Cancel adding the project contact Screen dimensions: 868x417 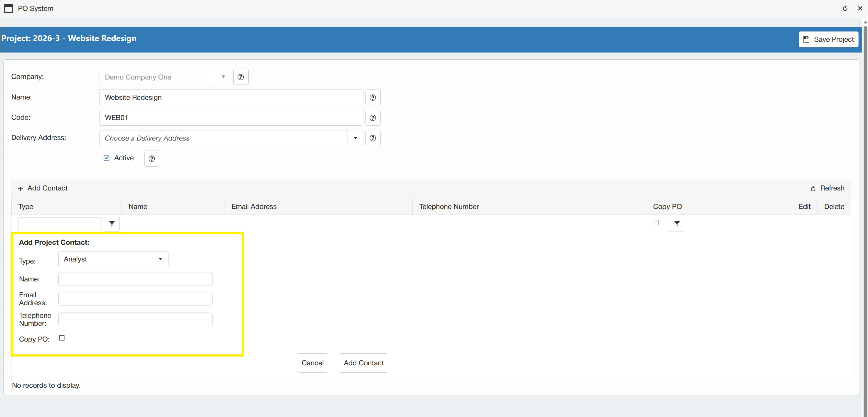(312, 363)
